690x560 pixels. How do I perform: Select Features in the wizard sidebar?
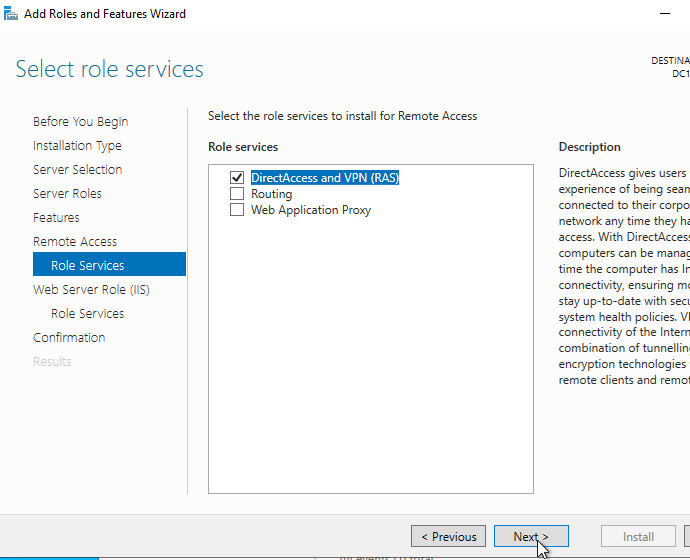[x=56, y=218]
